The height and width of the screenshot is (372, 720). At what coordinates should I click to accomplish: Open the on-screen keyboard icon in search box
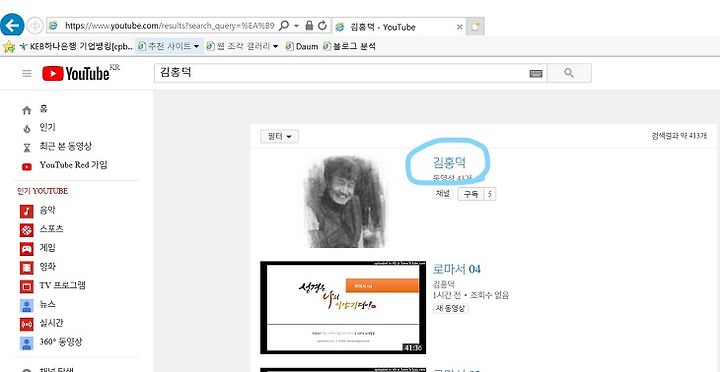coord(536,73)
